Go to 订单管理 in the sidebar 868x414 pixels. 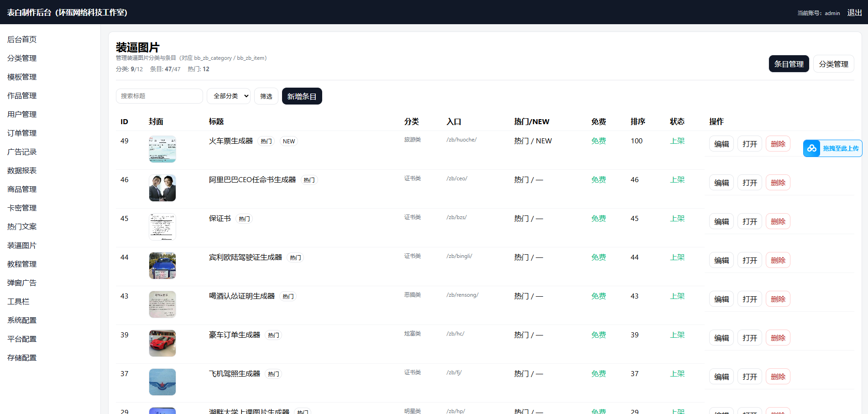click(22, 133)
